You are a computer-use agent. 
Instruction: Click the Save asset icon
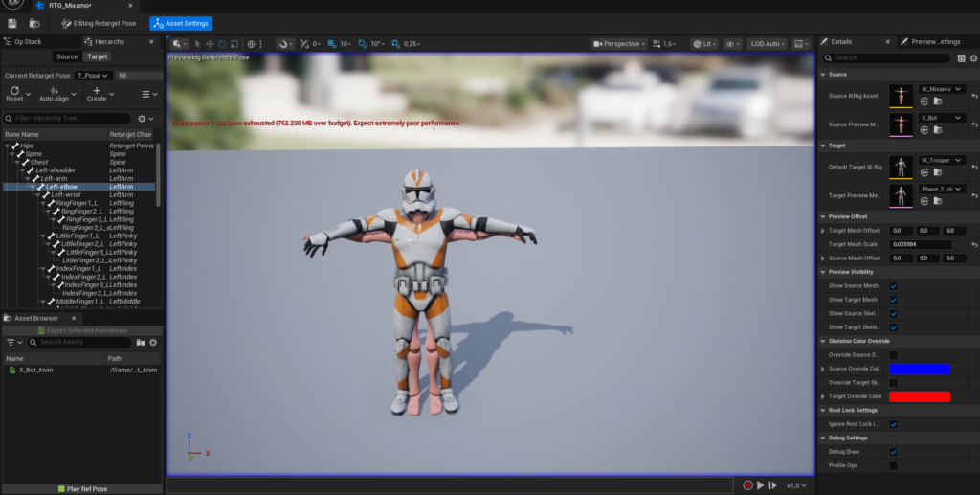11,24
